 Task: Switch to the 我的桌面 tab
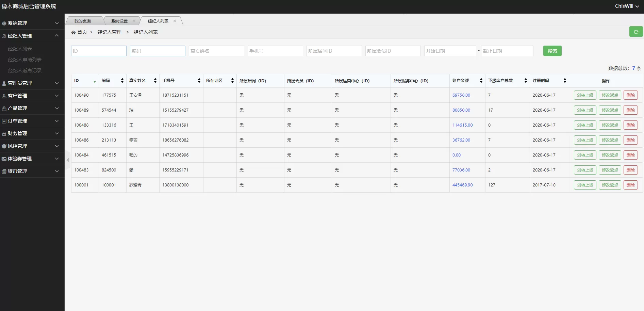tap(83, 21)
